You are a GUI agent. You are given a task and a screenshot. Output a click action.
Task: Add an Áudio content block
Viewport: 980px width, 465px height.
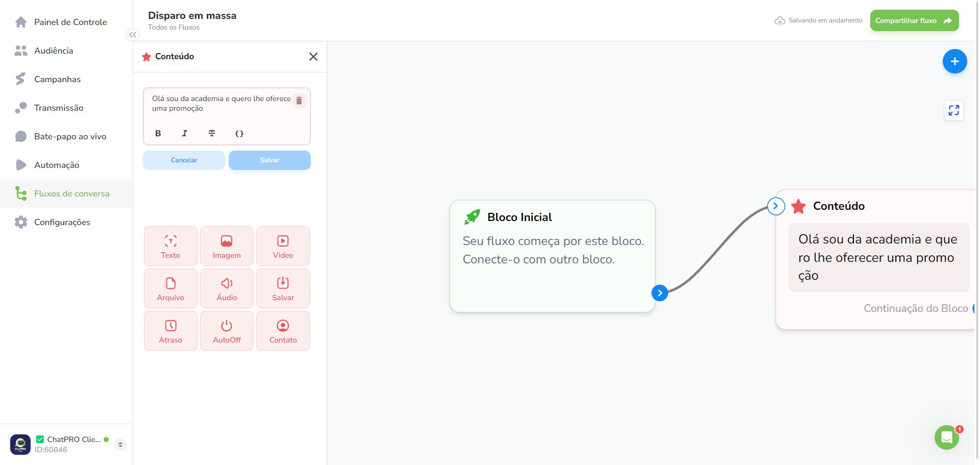[227, 288]
